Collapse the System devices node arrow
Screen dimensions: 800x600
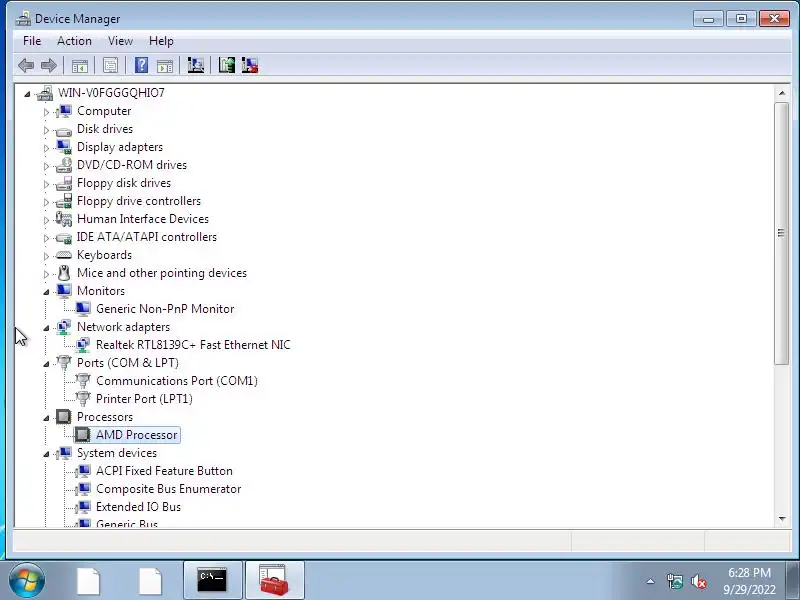pos(46,454)
